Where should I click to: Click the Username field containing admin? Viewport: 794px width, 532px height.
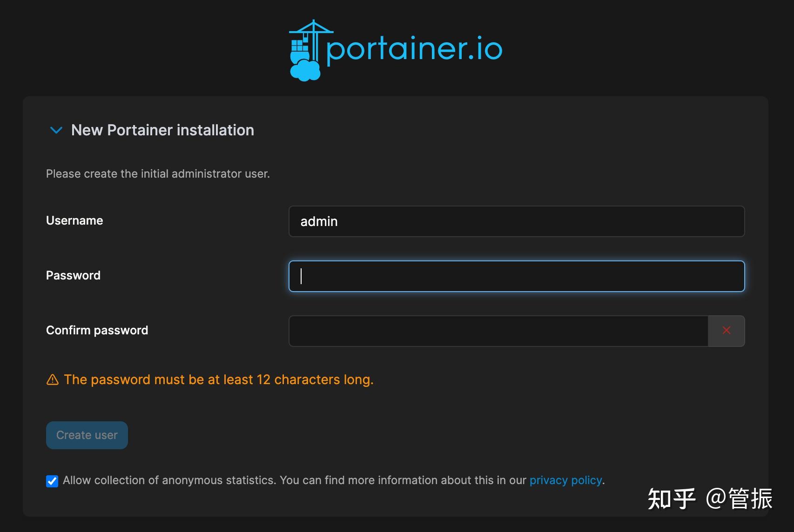pyautogui.click(x=517, y=221)
